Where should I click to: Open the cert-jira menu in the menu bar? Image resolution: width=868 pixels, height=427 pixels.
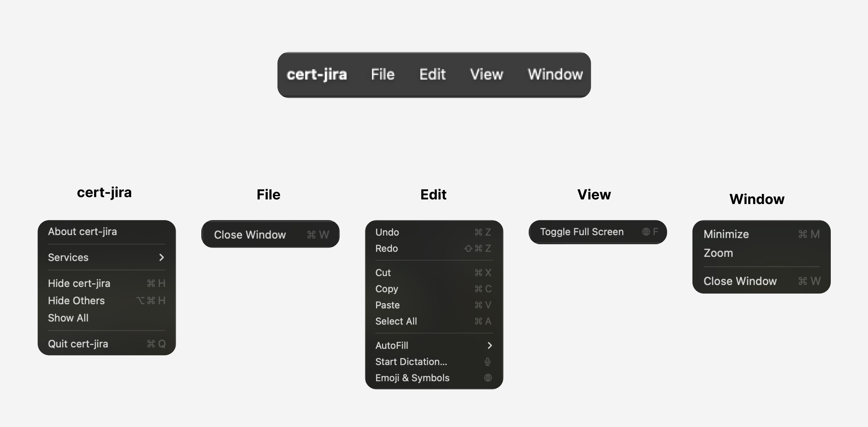(317, 74)
